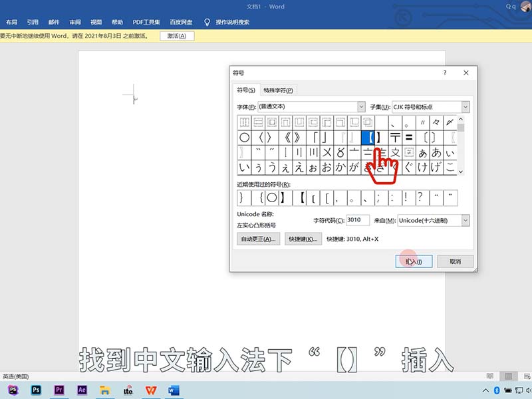Image resolution: width=532 pixels, height=399 pixels.
Task: Pick the } symbol from recently used
Action: (244, 198)
